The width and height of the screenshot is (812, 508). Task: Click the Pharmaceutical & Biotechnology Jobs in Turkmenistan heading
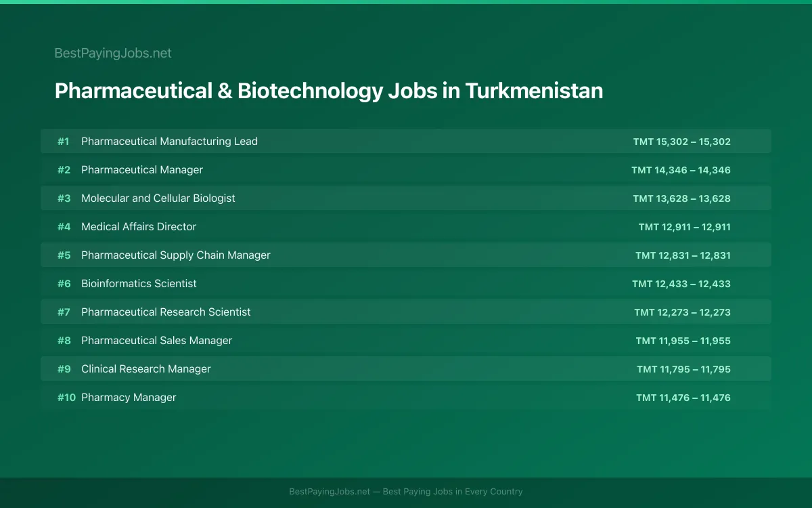[329, 91]
